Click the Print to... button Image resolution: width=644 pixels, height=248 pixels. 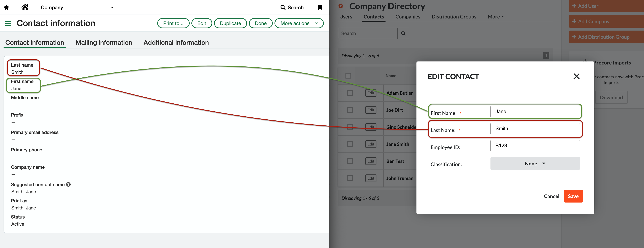(x=173, y=23)
